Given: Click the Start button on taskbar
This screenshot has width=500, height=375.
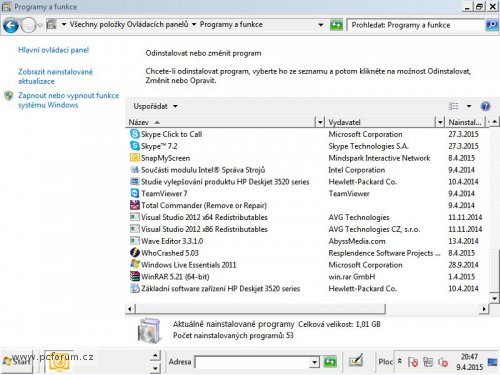Looking at the screenshot, I should (17, 361).
